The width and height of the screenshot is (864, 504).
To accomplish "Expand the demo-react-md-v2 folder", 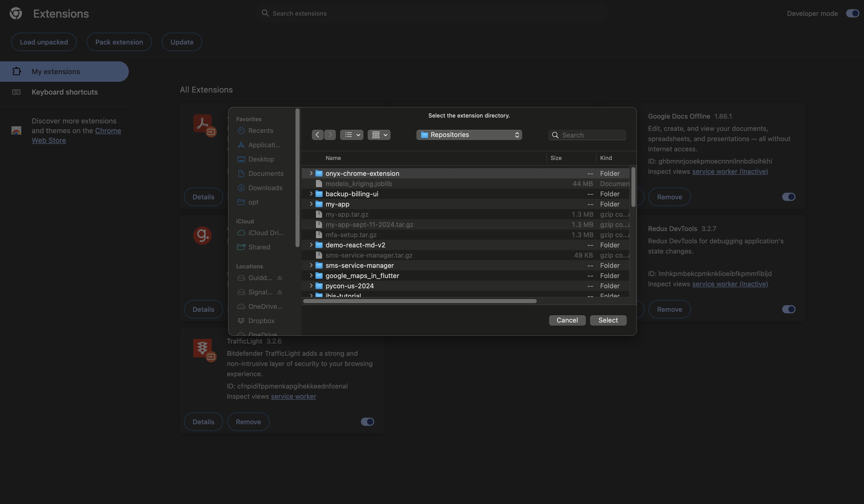I will click(311, 245).
